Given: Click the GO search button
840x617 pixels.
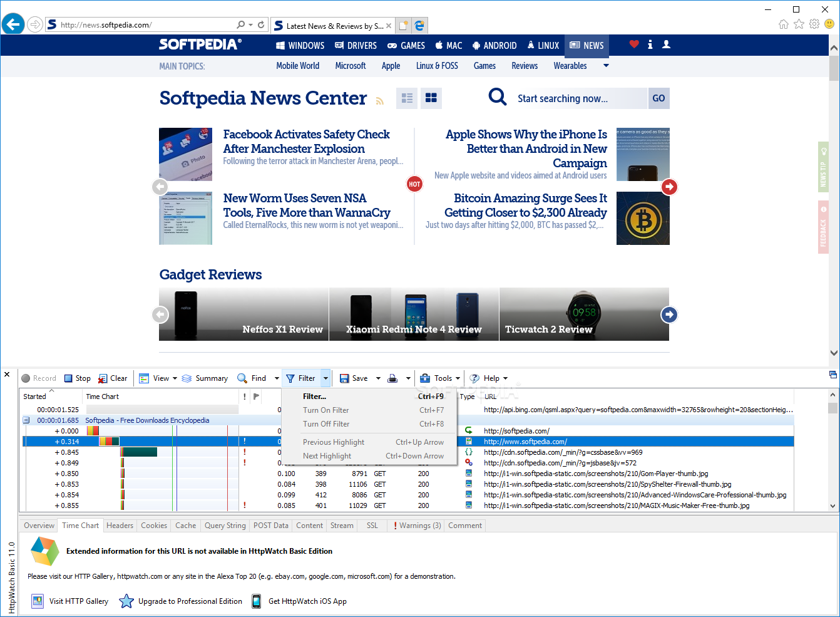Looking at the screenshot, I should (658, 98).
